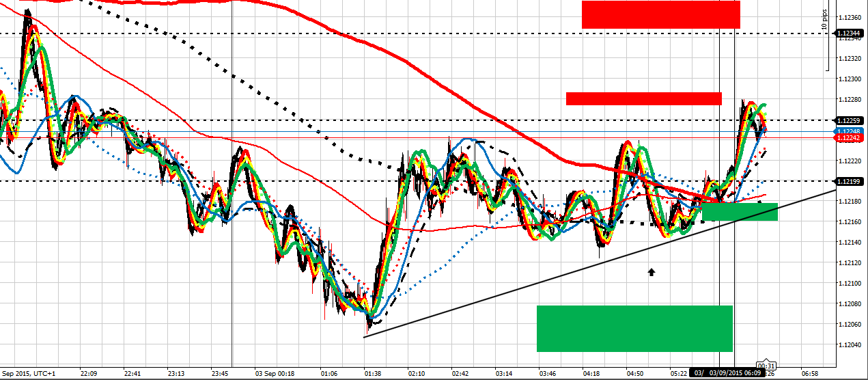The image size is (868, 380).
Task: Click the Sep 2015, UTC+1 timezone label
Action: [x=29, y=374]
